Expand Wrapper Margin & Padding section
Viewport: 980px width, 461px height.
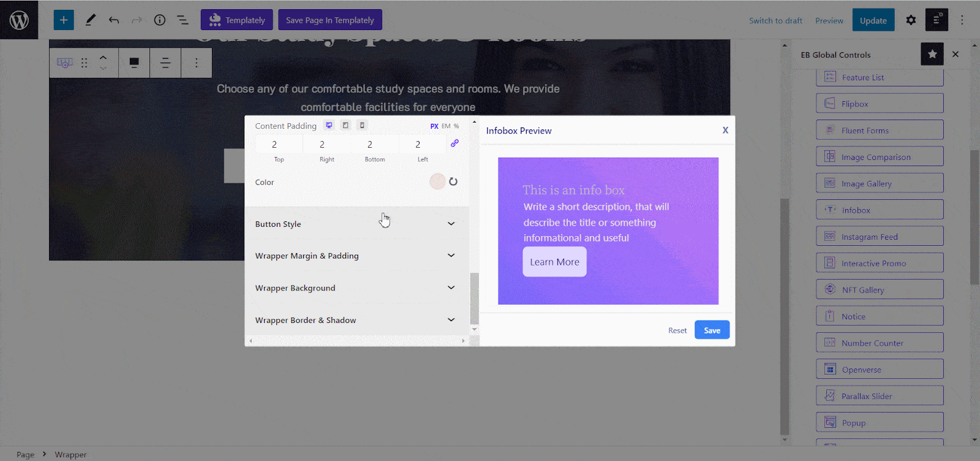tap(356, 256)
